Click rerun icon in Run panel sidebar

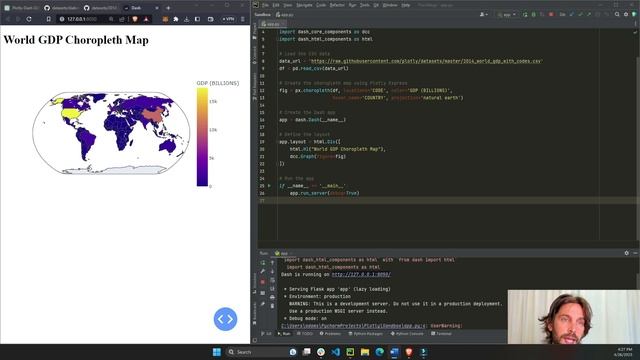tap(263, 262)
